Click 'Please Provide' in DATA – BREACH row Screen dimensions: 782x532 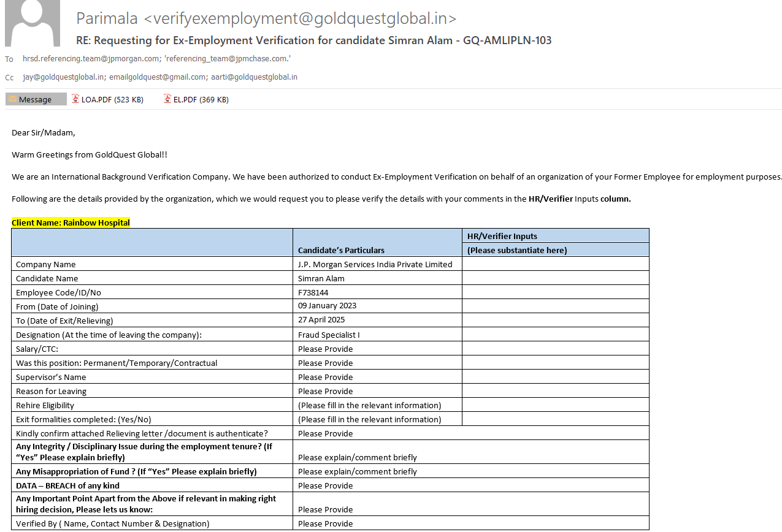point(325,485)
